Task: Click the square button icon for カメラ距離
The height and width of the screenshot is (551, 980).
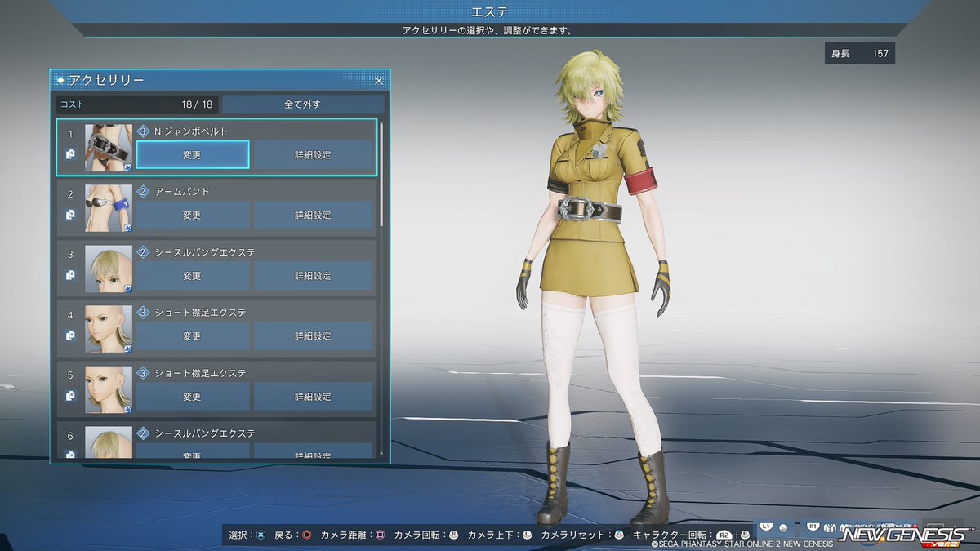Action: point(381,535)
